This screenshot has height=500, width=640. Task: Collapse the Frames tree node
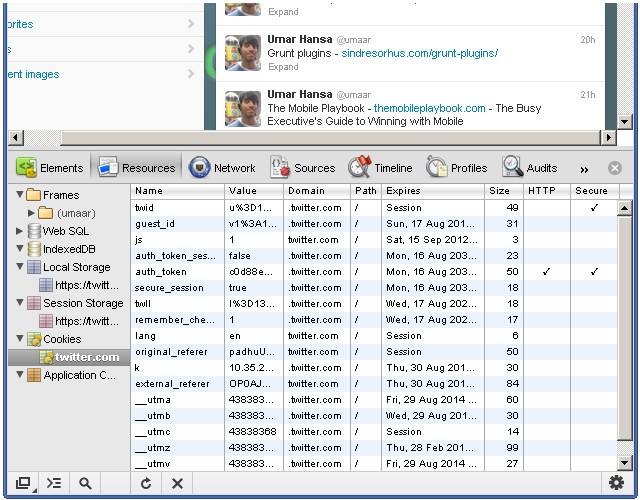coord(20,194)
